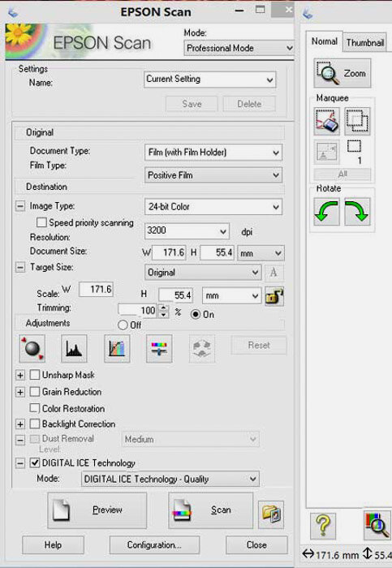This screenshot has height=568, width=392.
Task: Expand the Unsharp Mask plus expander
Action: [20, 375]
